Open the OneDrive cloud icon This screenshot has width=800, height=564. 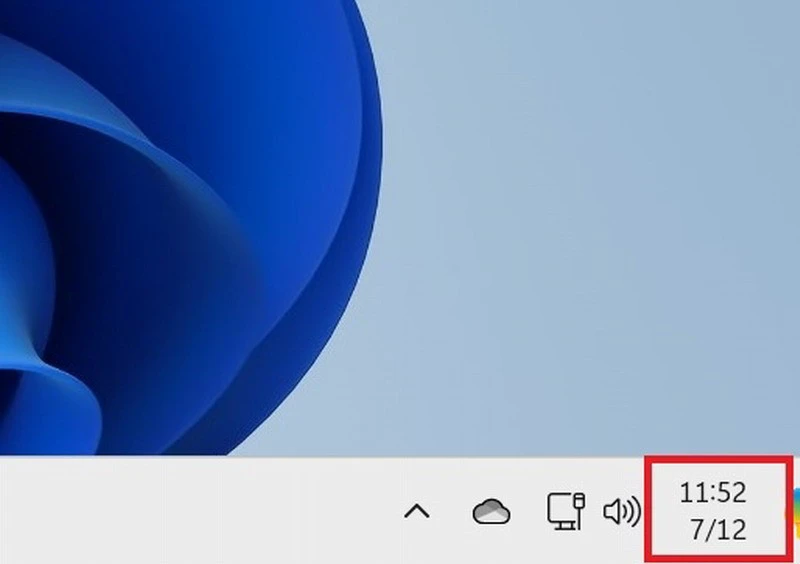(x=491, y=512)
